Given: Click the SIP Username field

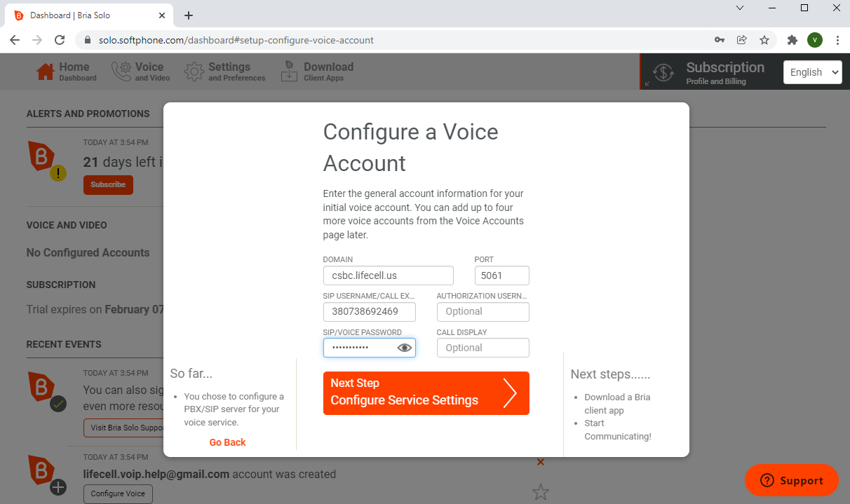Looking at the screenshot, I should pyautogui.click(x=369, y=311).
